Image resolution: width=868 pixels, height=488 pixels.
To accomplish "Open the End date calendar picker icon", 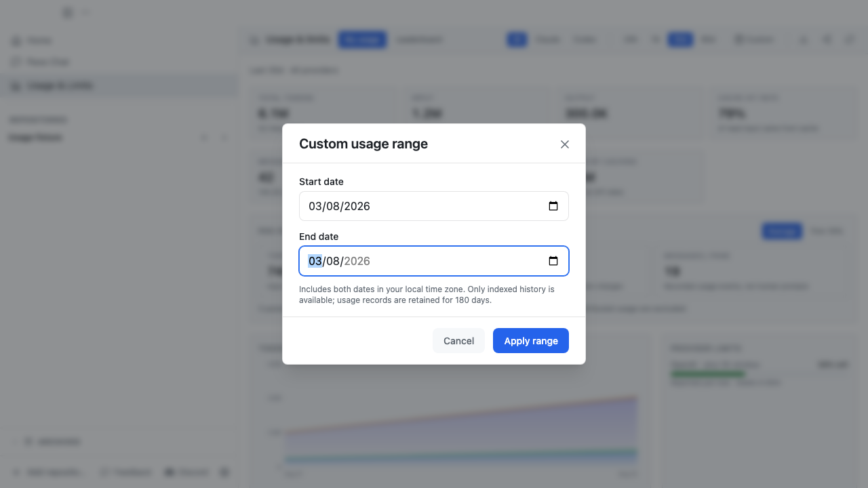I will pyautogui.click(x=553, y=261).
